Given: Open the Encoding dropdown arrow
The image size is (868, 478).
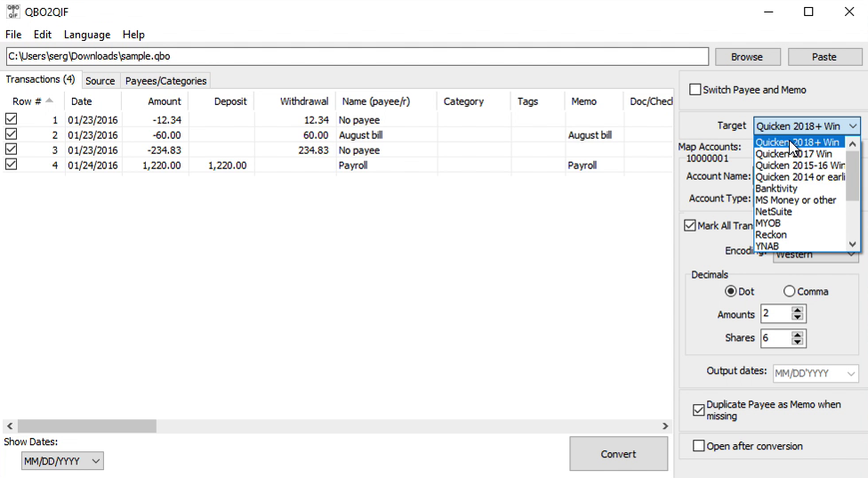Looking at the screenshot, I should [851, 255].
